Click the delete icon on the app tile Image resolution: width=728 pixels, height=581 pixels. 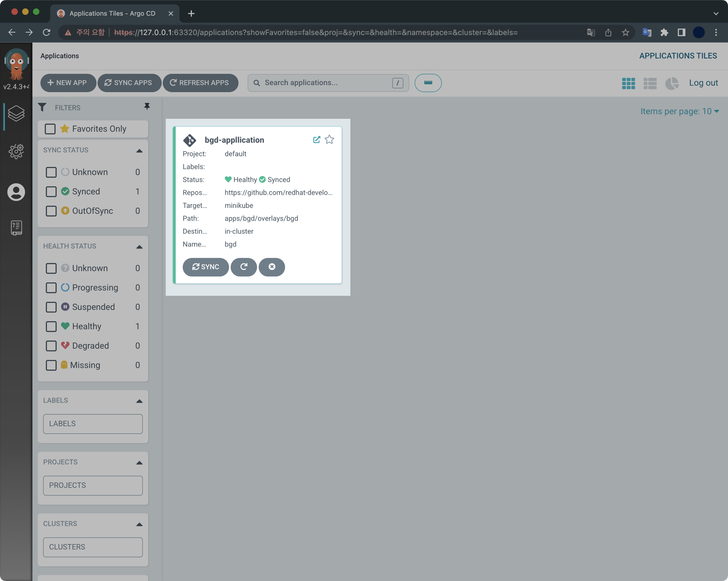[272, 267]
